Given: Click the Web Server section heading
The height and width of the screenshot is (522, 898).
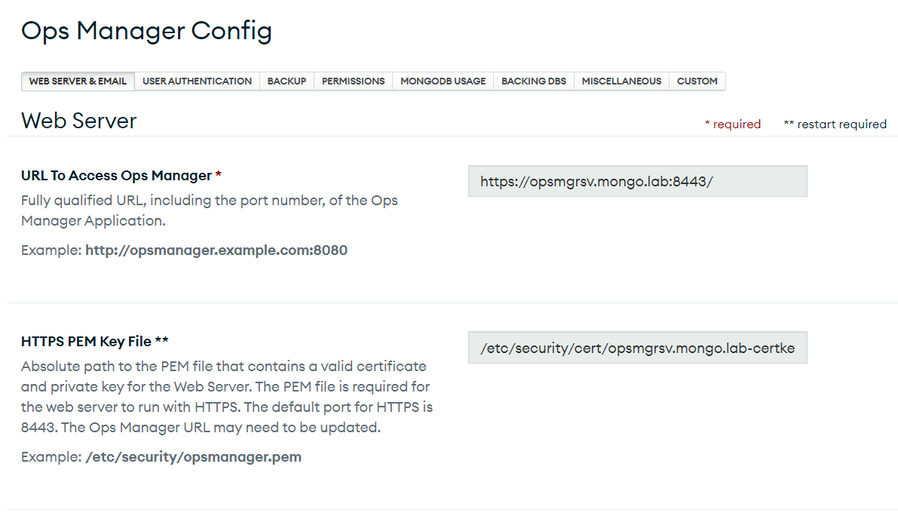Looking at the screenshot, I should [79, 121].
